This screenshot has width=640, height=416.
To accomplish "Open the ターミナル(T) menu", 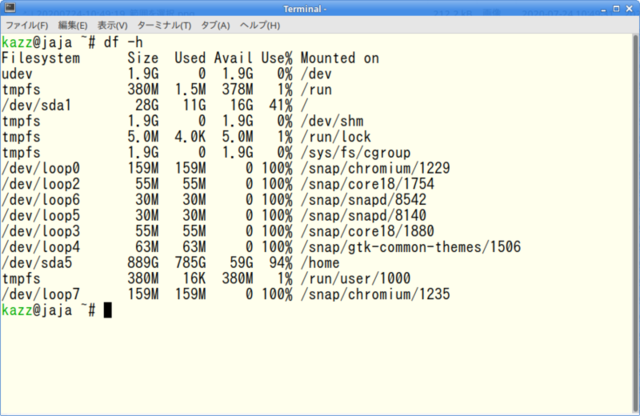I will point(164,25).
